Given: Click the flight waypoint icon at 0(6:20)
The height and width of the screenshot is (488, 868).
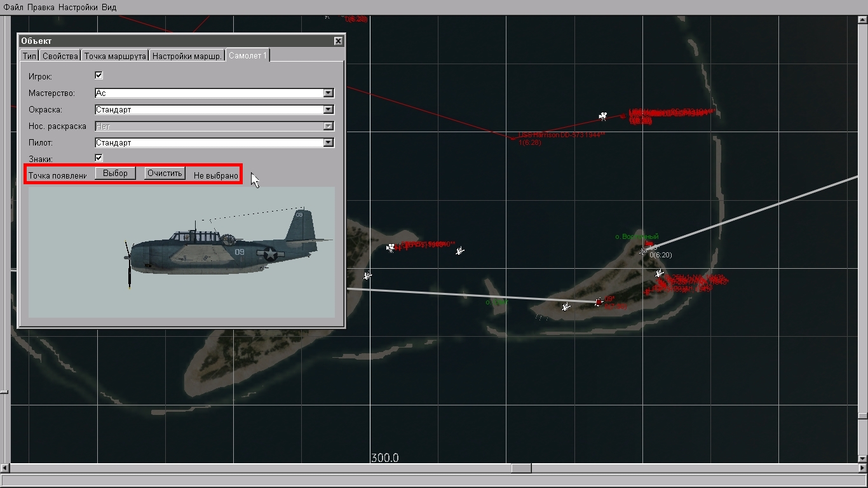Looking at the screenshot, I should pyautogui.click(x=643, y=251).
